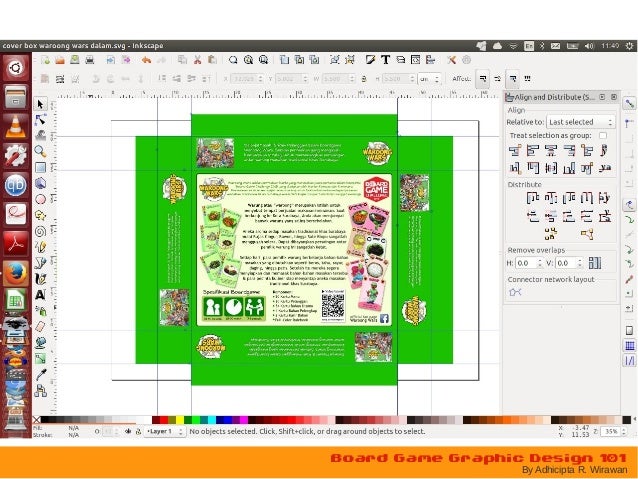Open Firefox from the Ubuntu launcher
The image size is (638, 479).
[15, 273]
